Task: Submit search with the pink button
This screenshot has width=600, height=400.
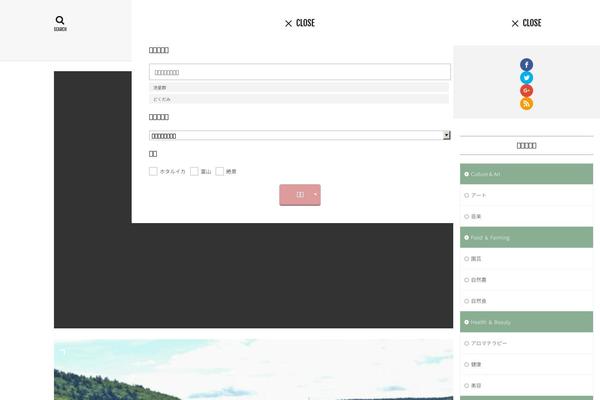Action: coord(300,195)
